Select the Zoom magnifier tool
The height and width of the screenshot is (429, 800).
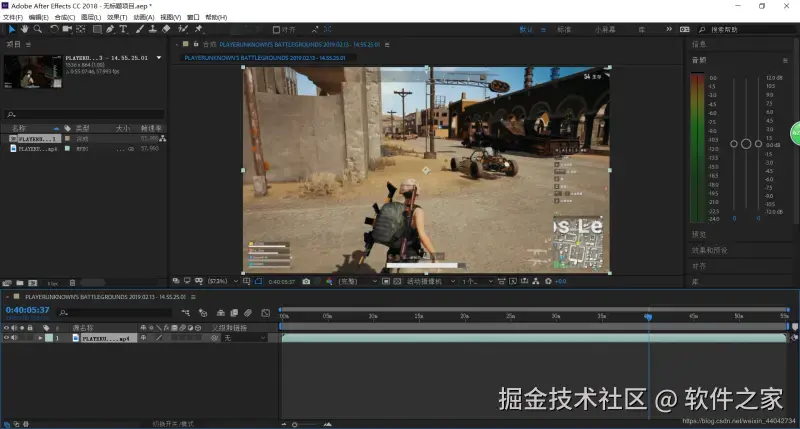38,29
